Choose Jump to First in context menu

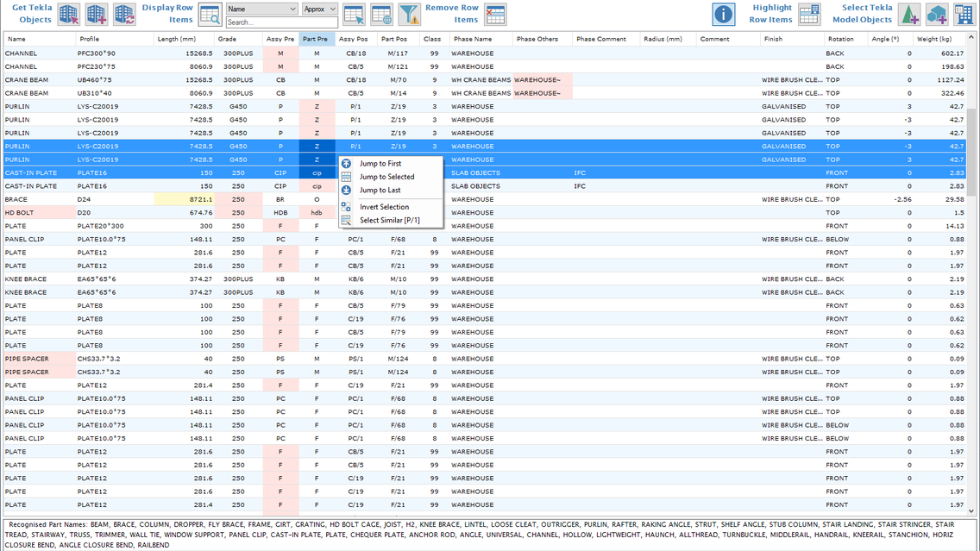coord(380,164)
